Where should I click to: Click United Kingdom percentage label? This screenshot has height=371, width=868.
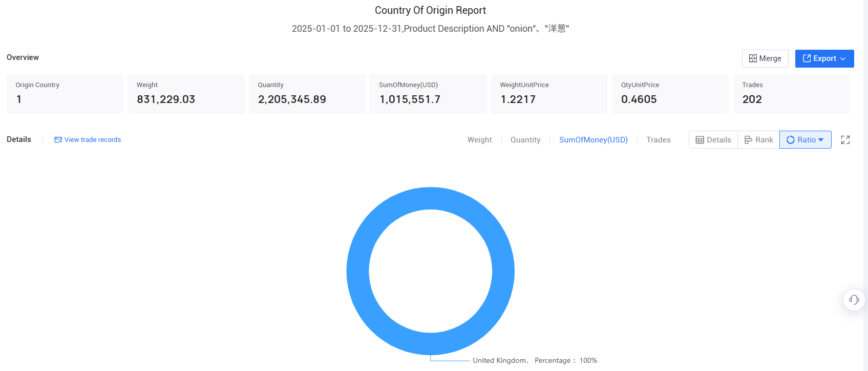click(535, 360)
